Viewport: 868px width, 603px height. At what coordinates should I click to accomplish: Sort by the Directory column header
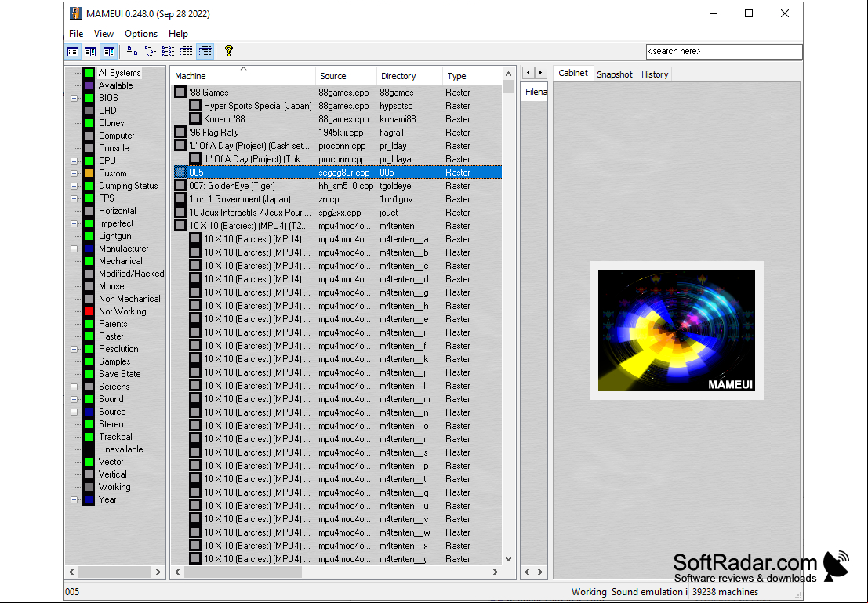coord(409,76)
